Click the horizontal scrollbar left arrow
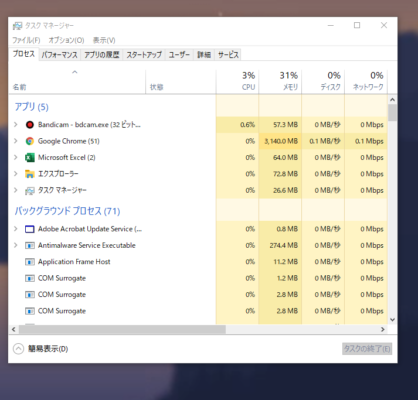The width and height of the screenshot is (418, 400). tap(14, 329)
